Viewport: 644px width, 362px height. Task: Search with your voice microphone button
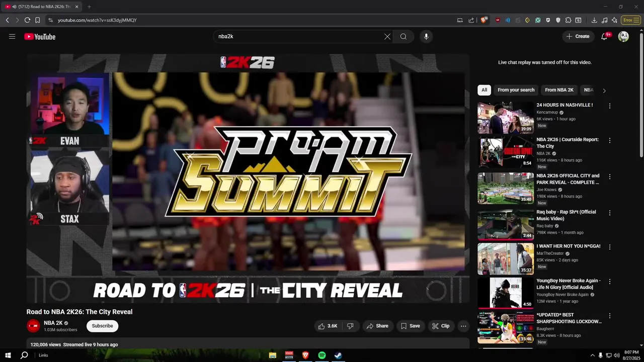pyautogui.click(x=426, y=36)
